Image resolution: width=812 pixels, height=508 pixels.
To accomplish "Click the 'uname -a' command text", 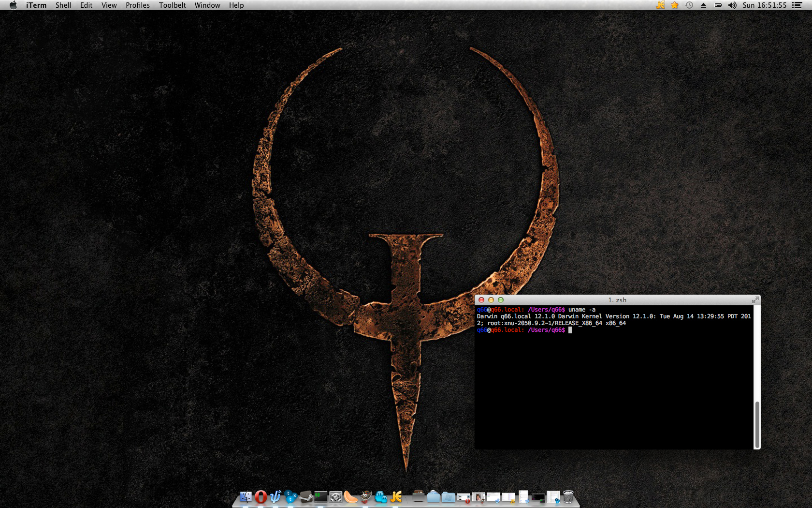I will 582,310.
